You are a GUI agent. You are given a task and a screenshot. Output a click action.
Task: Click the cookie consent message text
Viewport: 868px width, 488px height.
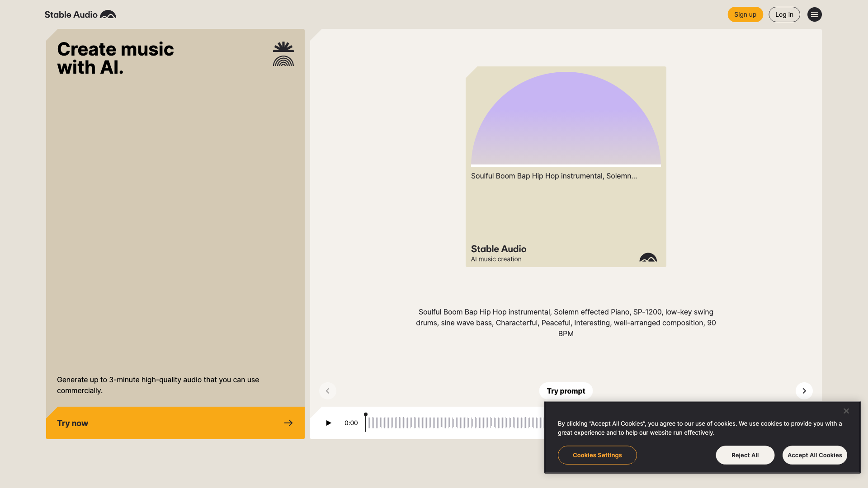tap(699, 428)
